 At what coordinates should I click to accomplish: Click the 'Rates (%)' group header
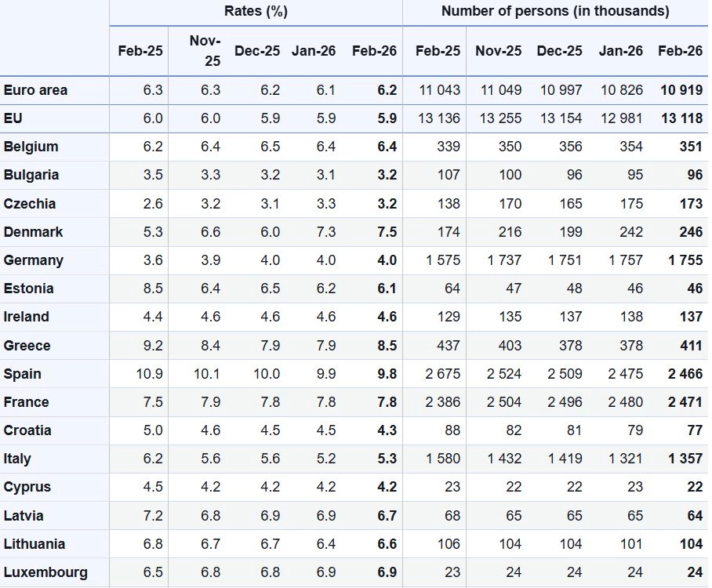coord(256,11)
